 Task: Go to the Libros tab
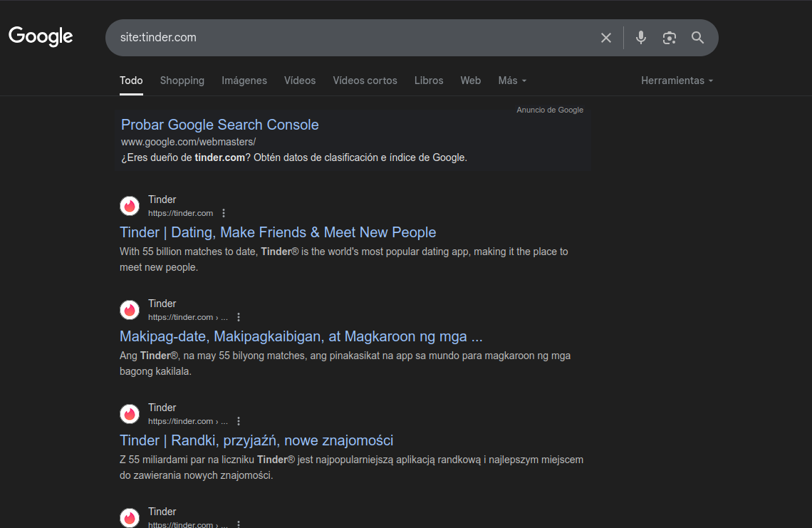tap(429, 81)
